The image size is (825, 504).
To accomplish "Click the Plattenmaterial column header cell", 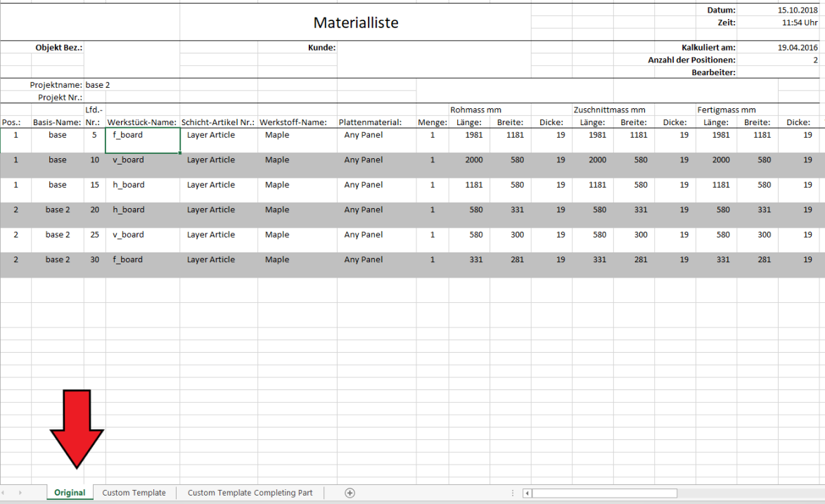I will [x=376, y=122].
